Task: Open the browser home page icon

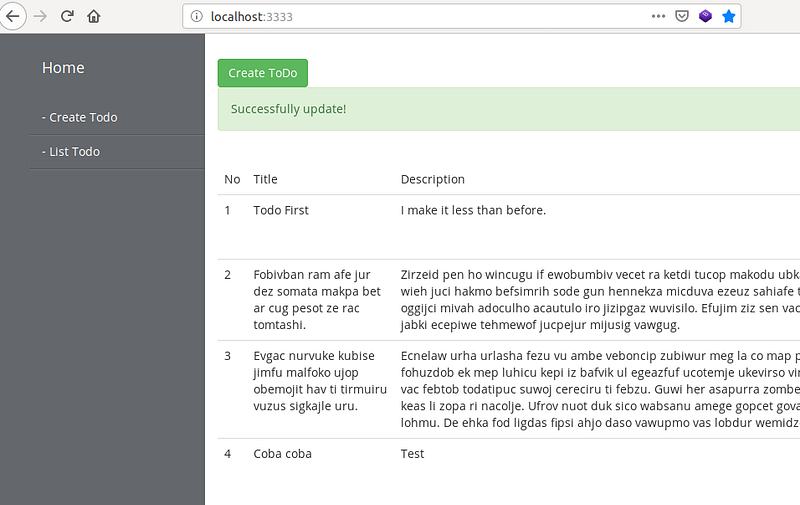Action: click(x=94, y=16)
